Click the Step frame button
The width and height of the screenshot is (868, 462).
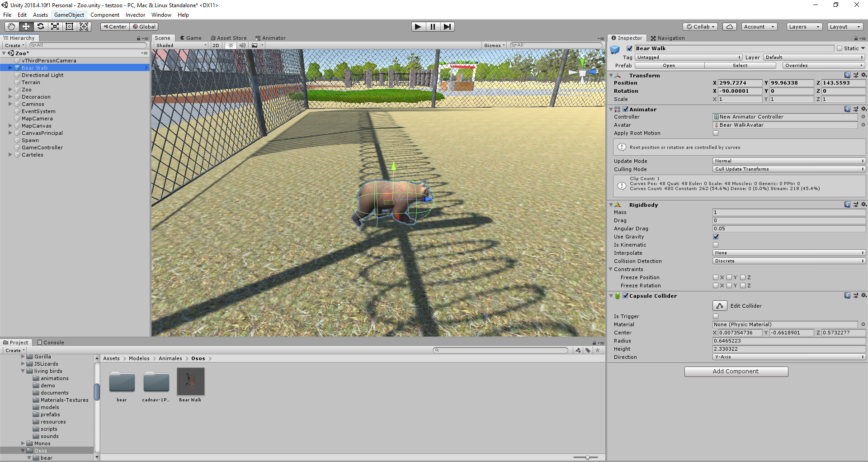pyautogui.click(x=447, y=27)
